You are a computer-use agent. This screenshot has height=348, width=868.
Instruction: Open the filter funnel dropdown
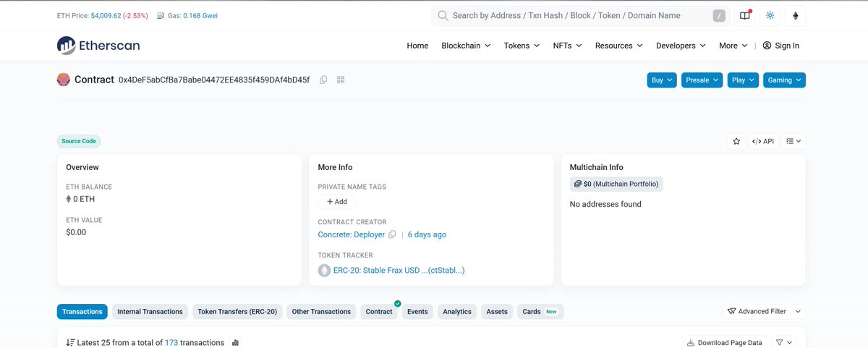coord(783,342)
